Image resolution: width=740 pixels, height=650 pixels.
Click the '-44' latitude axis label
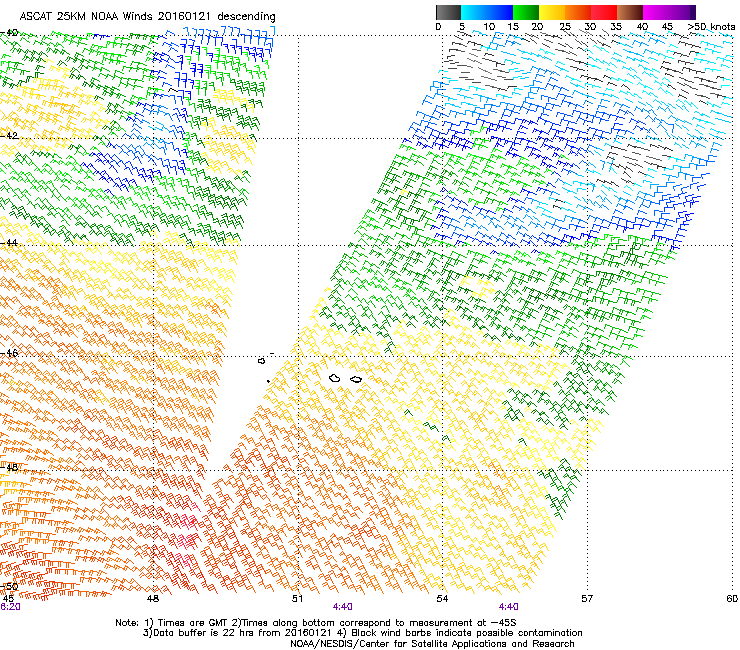pos(9,242)
